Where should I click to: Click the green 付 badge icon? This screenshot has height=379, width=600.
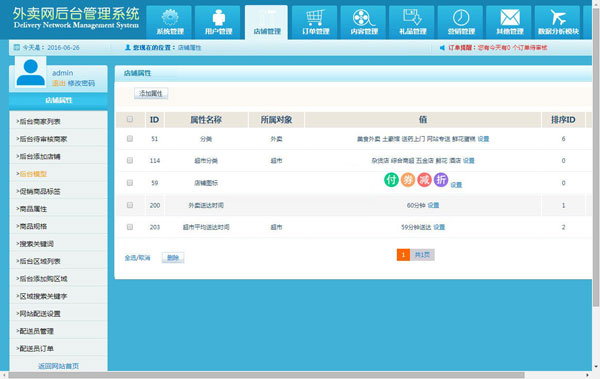[391, 180]
